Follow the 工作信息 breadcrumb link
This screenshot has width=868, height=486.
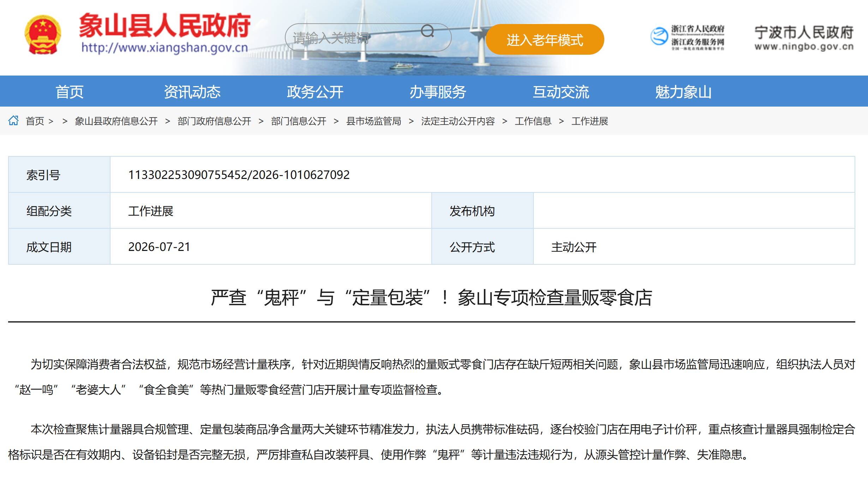533,121
